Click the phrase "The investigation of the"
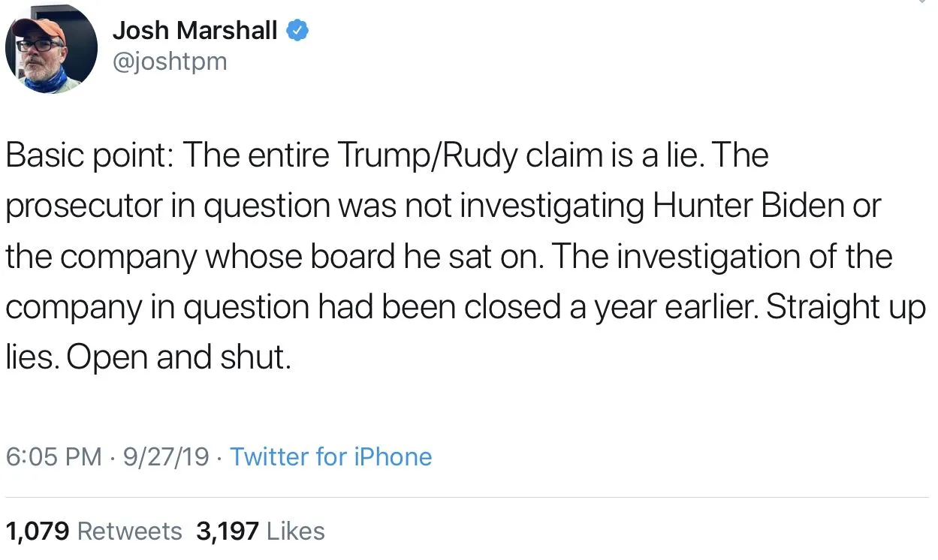This screenshot has height=560, width=938. pyautogui.click(x=721, y=257)
